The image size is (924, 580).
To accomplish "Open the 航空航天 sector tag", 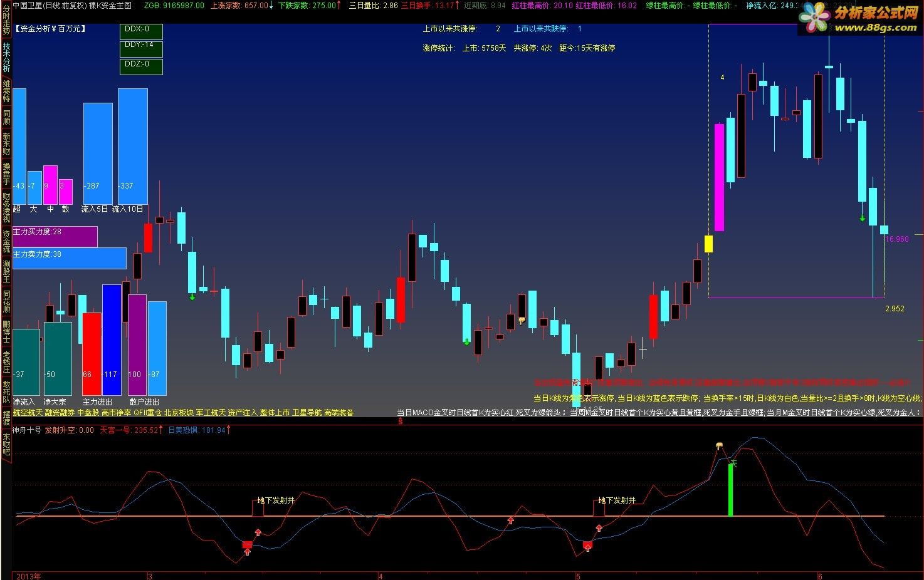I will coord(28,413).
